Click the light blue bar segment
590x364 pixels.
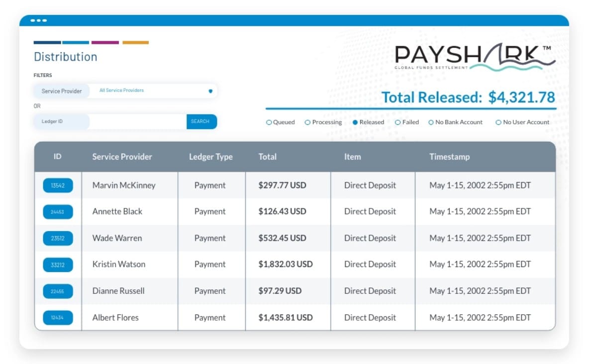point(75,42)
